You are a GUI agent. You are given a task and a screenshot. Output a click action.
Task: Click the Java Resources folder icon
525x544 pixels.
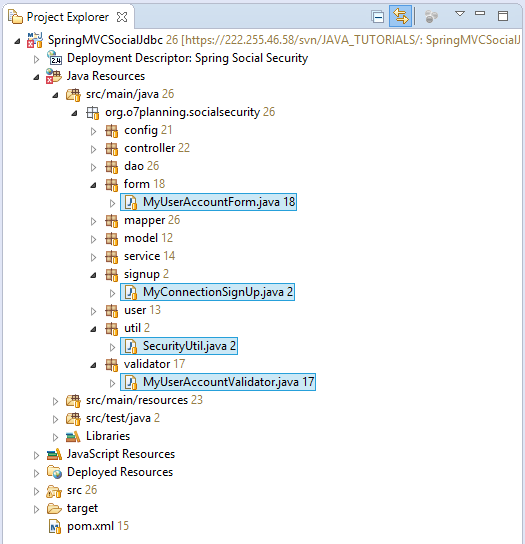(x=54, y=76)
